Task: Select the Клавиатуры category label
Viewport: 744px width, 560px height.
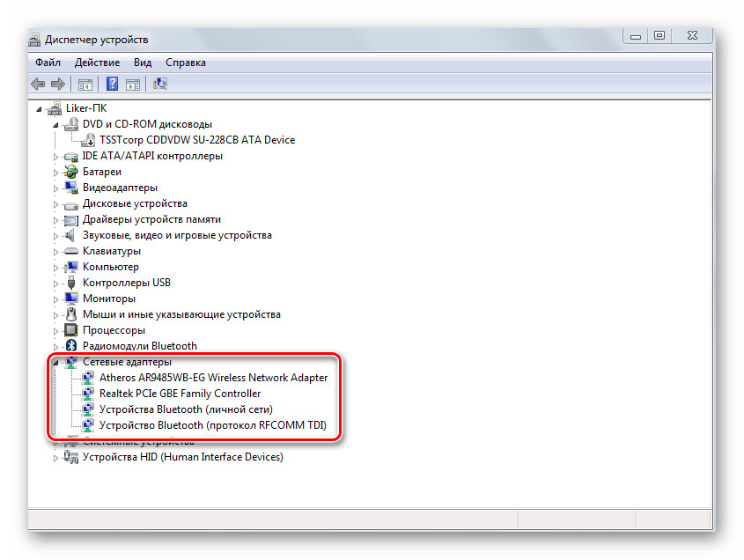Action: [x=112, y=251]
